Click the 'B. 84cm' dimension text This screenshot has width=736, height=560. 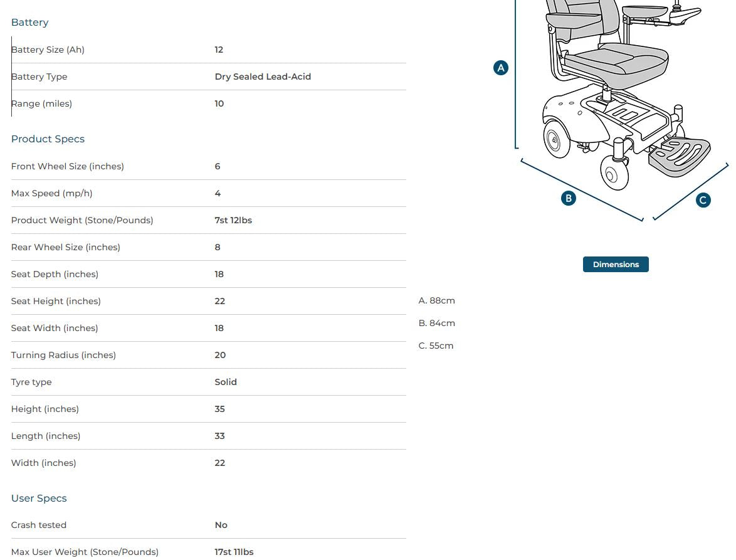[x=436, y=324]
